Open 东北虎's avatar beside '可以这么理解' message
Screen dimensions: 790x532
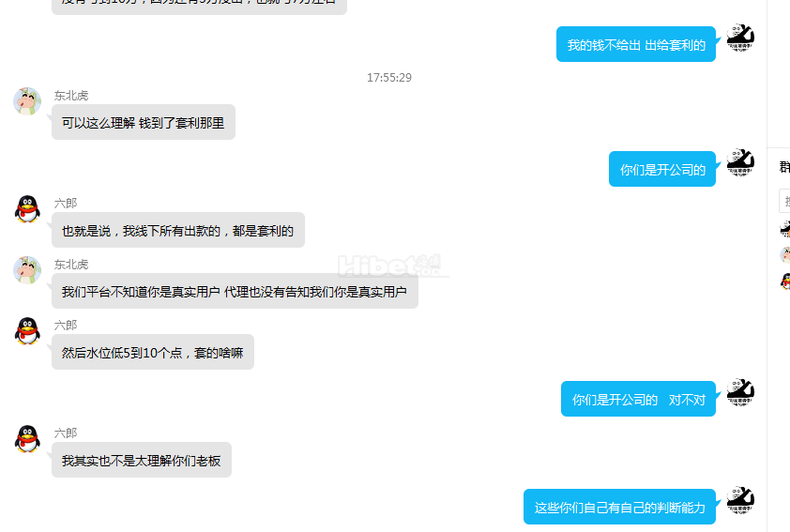27,101
